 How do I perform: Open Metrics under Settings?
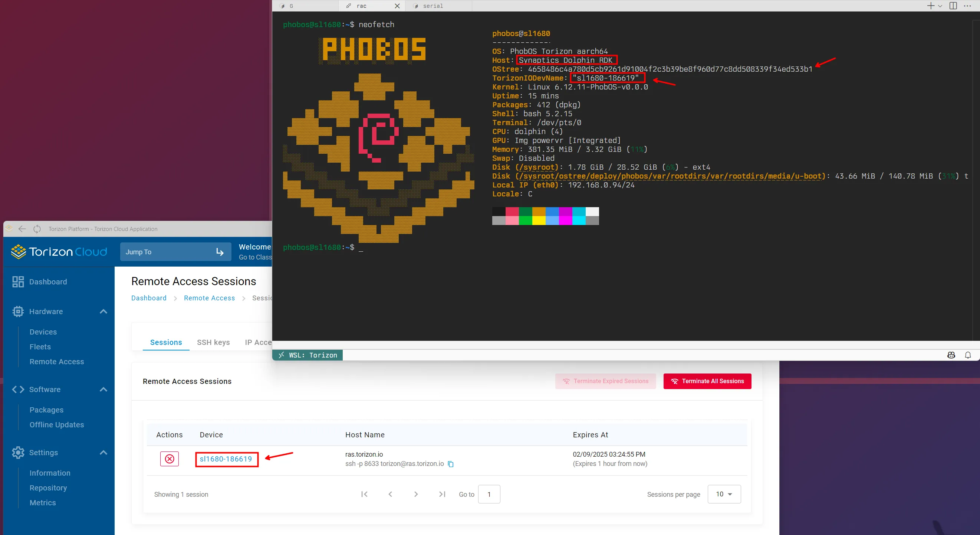[43, 503]
